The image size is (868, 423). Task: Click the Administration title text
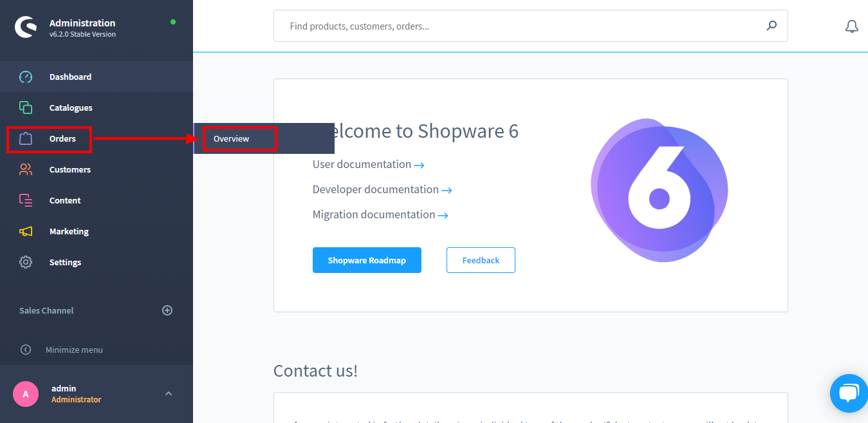click(x=82, y=23)
